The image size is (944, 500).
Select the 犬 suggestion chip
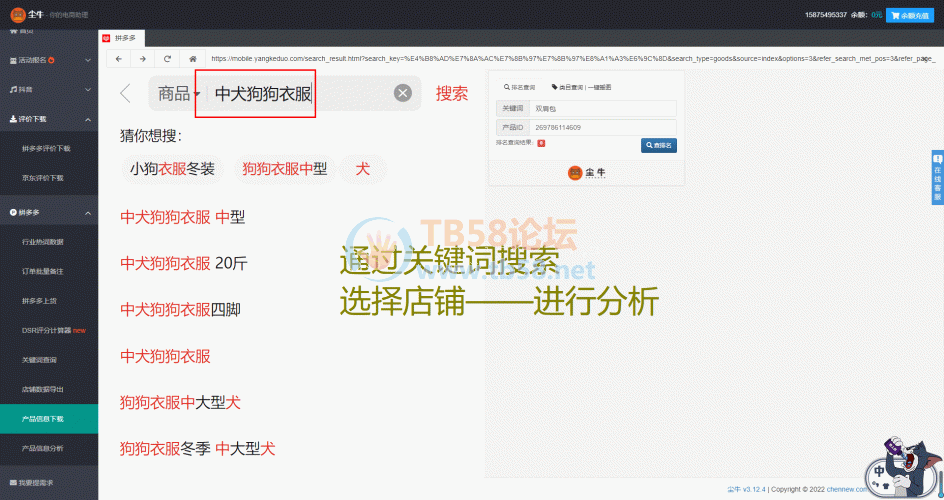click(x=362, y=169)
